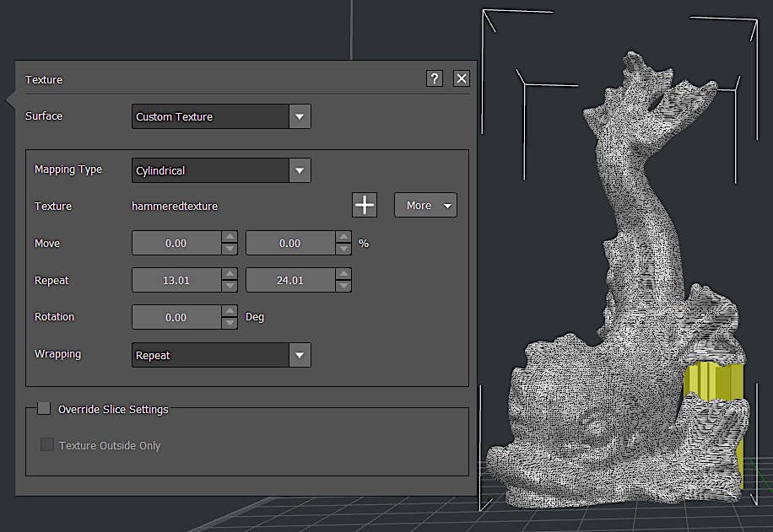Expand the Surface Custom Texture dropdown
The image size is (773, 532).
(300, 116)
